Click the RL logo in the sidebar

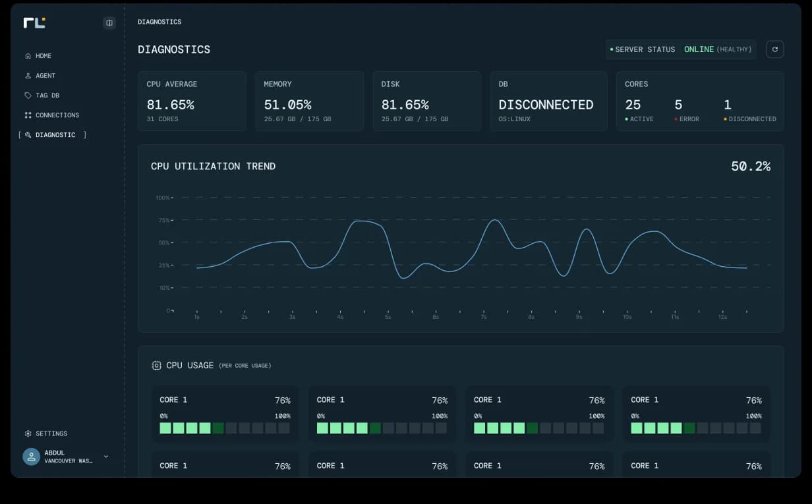(x=34, y=23)
